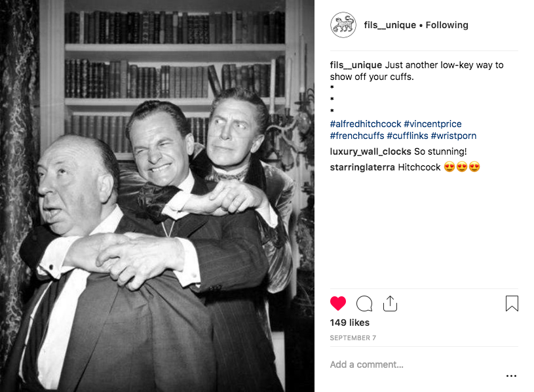Select the black-and-white post photo
Viewport: 534px width, 392px height.
click(157, 196)
